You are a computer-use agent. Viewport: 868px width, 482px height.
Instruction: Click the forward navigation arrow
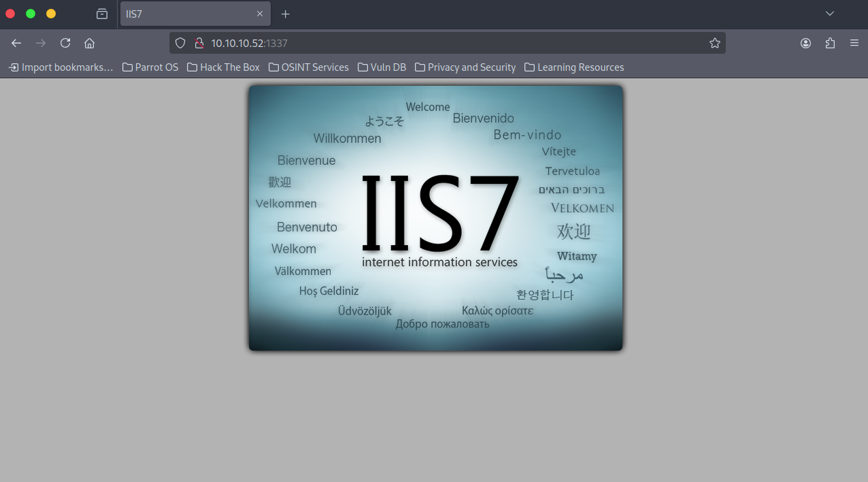tap(41, 43)
